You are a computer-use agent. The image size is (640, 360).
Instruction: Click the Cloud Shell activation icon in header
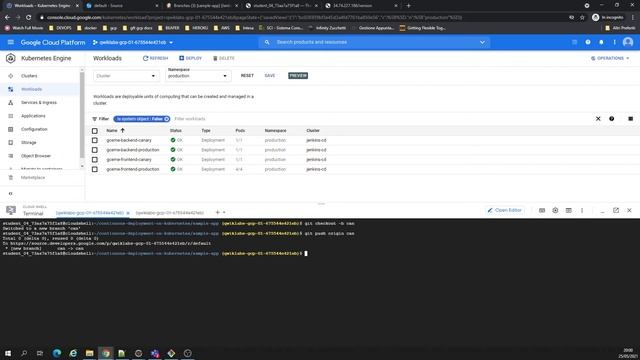pyautogui.click(x=574, y=42)
